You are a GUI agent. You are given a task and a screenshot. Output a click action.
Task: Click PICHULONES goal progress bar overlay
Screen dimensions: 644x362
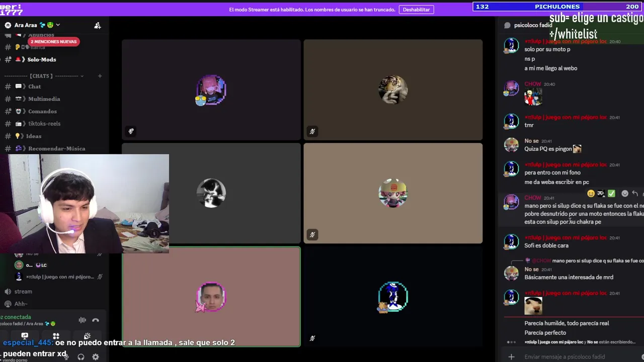click(x=558, y=7)
